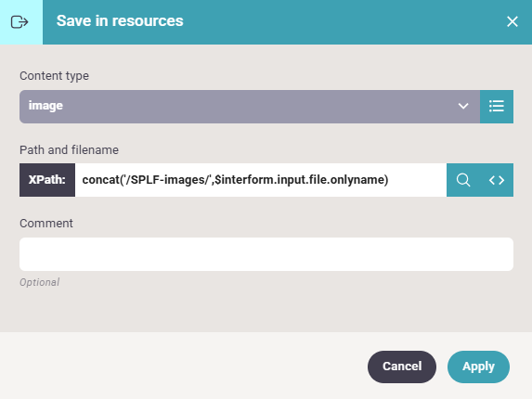532x399 pixels.
Task: Open the list icon beside Content type
Action: [x=497, y=107]
